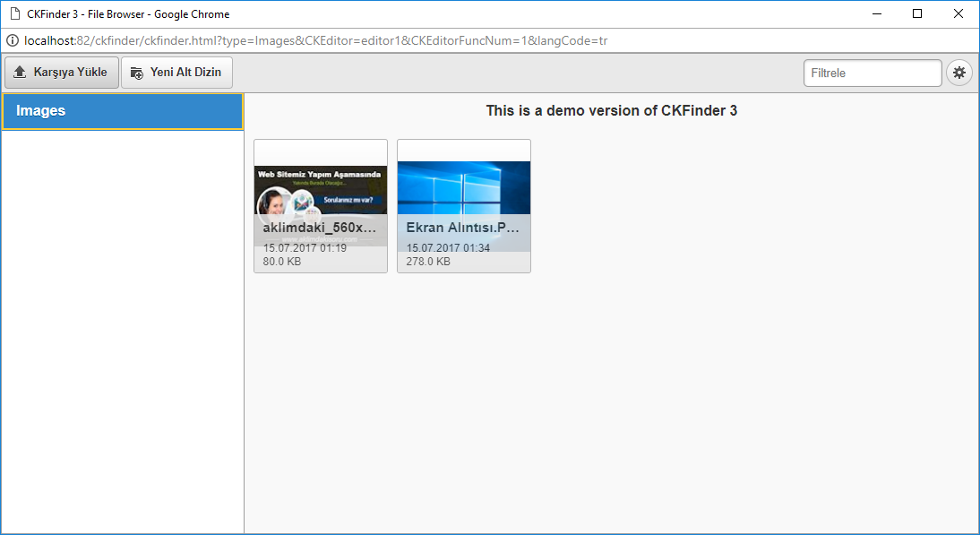Select the aklimdaki_560x image thumbnail

click(x=321, y=205)
